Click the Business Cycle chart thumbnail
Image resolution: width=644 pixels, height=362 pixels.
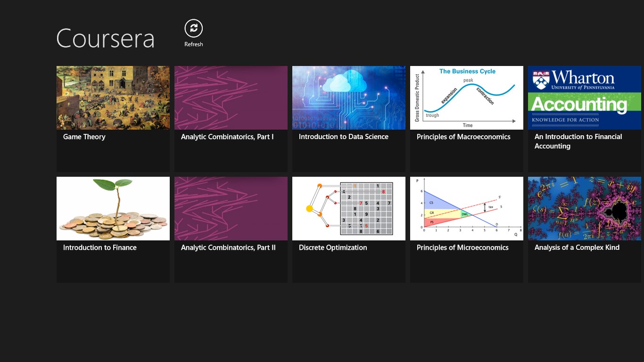click(466, 98)
